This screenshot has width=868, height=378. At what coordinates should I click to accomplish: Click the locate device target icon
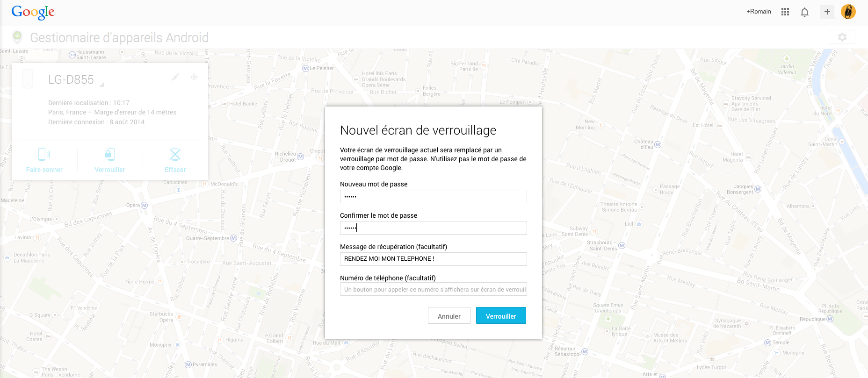(194, 77)
